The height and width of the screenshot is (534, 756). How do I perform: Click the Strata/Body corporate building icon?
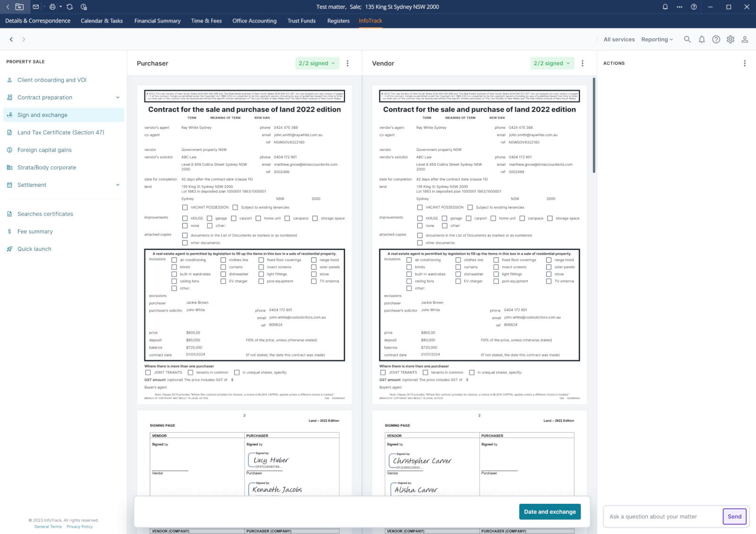pyautogui.click(x=9, y=167)
